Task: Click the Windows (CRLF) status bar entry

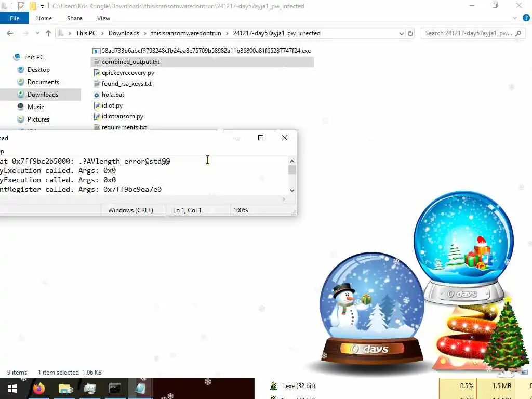Action: tap(130, 210)
